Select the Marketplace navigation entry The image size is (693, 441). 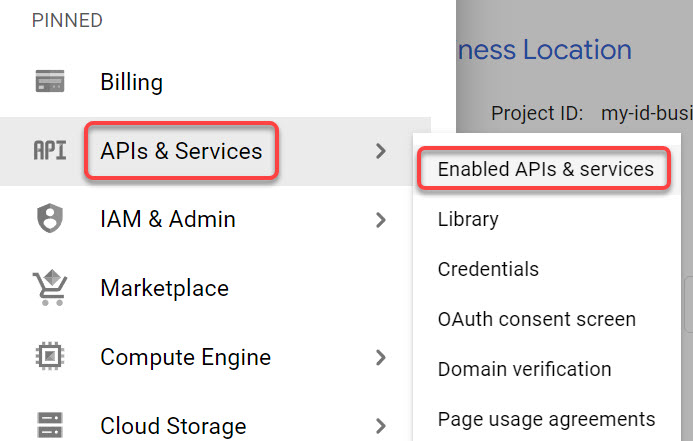pos(164,288)
